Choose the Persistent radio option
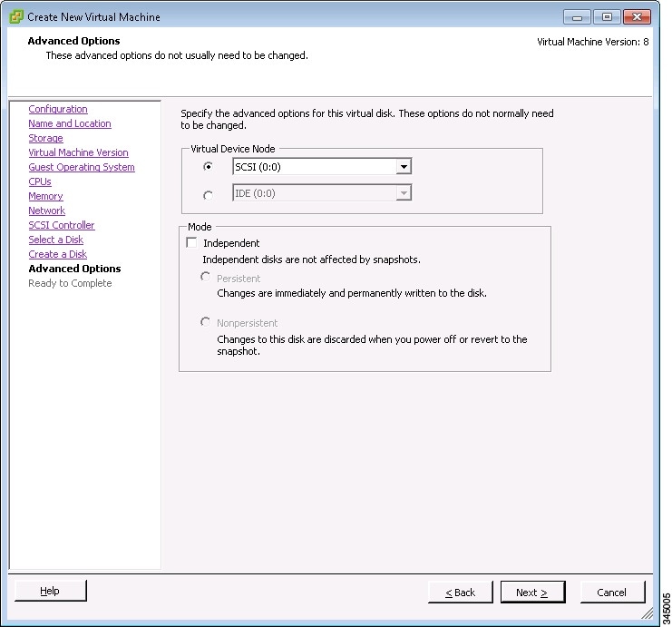 click(x=206, y=277)
